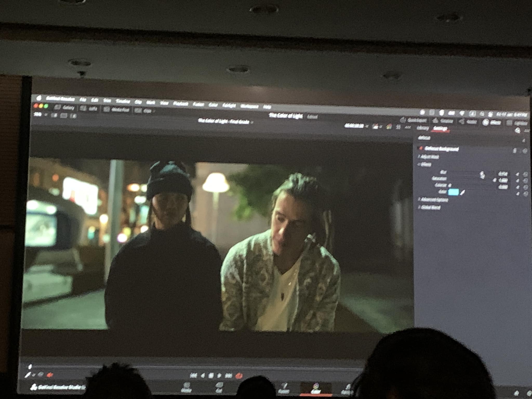
Task: Open the Help menu
Action: click(x=267, y=107)
